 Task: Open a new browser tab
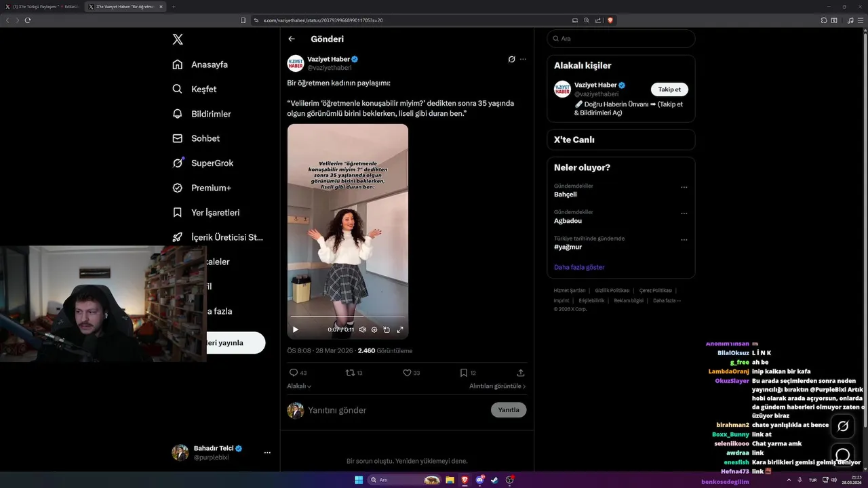click(174, 6)
